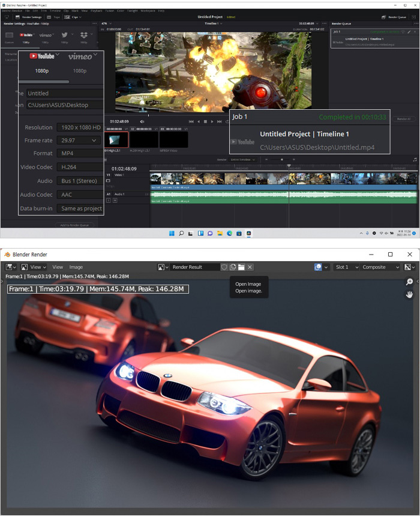Click Blender's open image folder icon
420x517 pixels.
pos(241,267)
